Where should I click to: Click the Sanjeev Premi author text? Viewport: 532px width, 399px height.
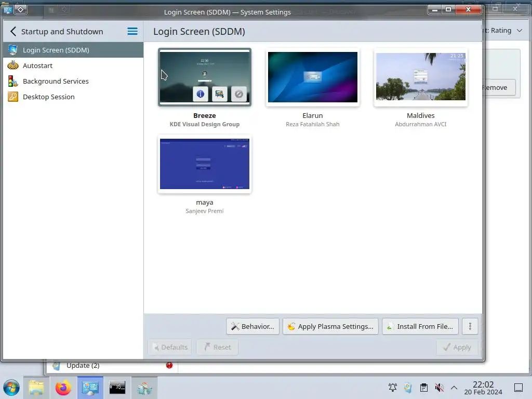pos(205,211)
